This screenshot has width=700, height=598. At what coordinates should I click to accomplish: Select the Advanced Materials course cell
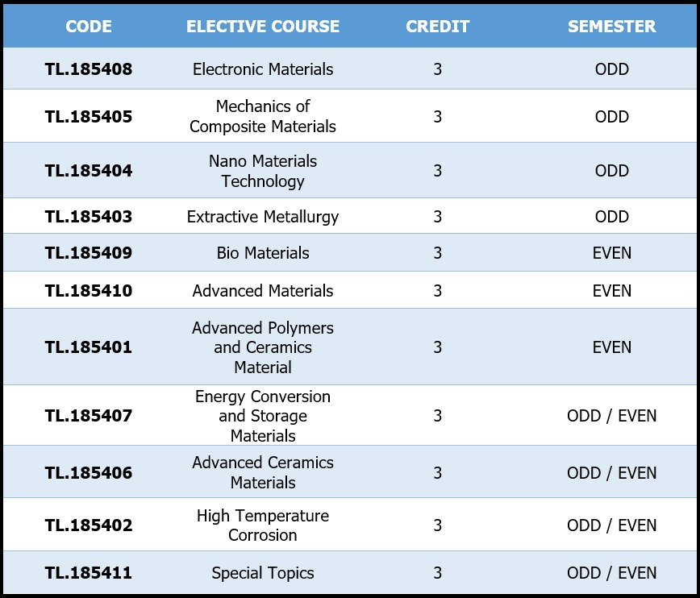point(263,291)
